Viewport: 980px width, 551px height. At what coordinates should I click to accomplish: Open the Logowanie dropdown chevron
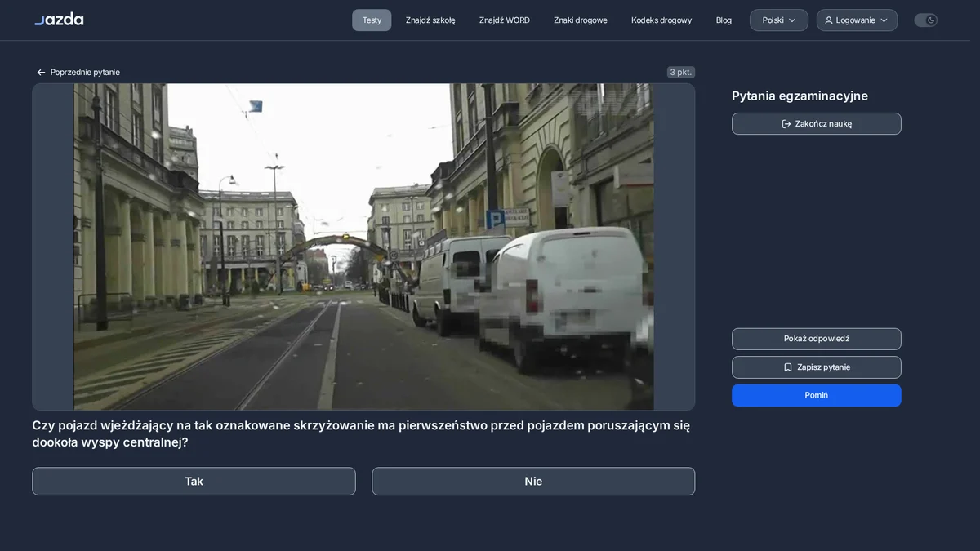click(884, 20)
